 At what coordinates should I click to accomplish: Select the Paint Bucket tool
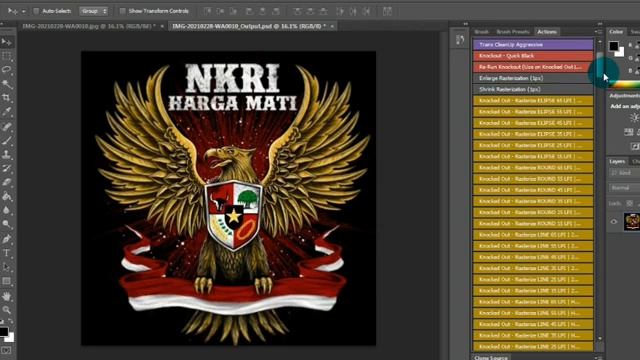pos(7,197)
